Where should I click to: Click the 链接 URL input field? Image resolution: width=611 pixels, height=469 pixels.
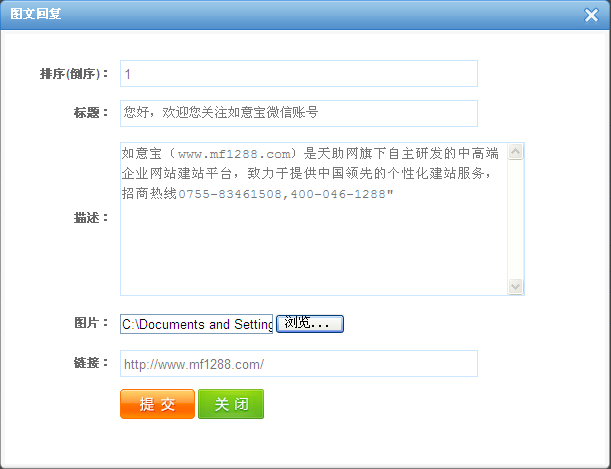click(x=298, y=363)
